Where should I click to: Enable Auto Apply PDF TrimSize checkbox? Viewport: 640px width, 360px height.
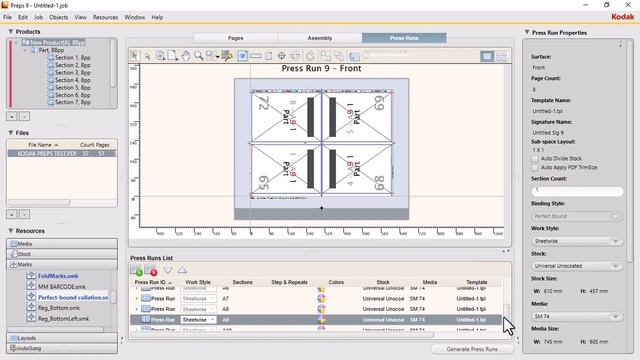pos(535,168)
